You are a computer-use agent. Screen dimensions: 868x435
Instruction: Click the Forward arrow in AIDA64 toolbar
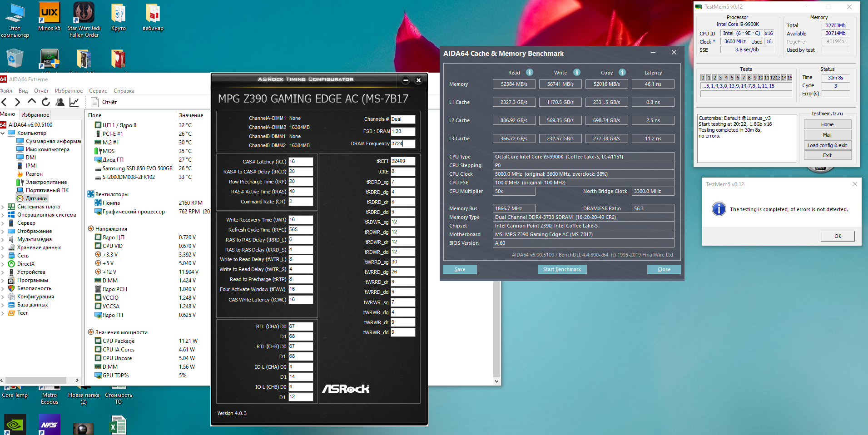tap(17, 102)
